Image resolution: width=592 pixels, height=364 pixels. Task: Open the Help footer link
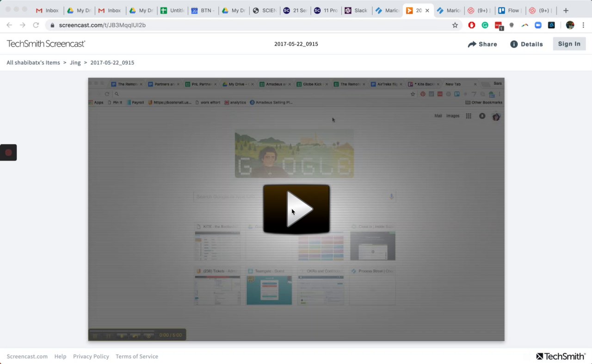[60, 356]
